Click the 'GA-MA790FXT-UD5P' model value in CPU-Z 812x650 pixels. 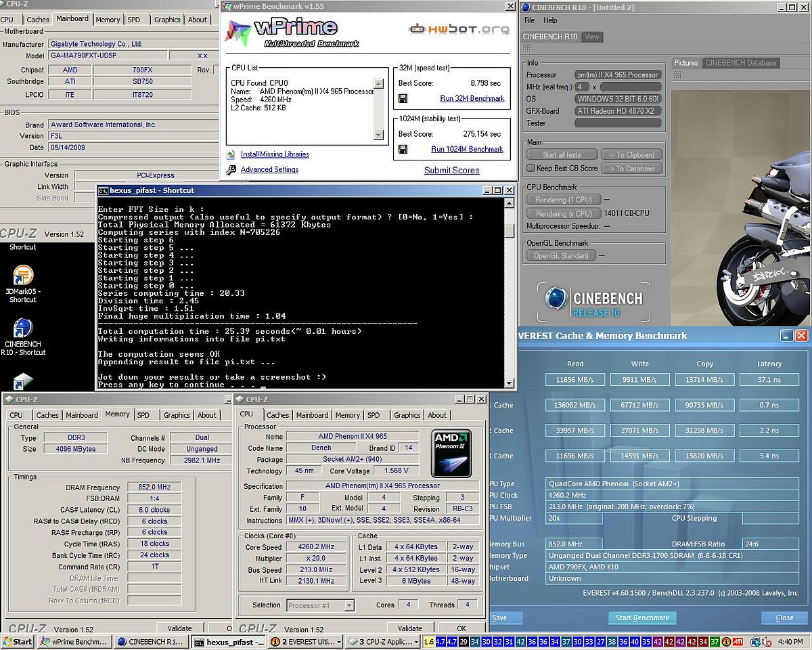pyautogui.click(x=107, y=56)
